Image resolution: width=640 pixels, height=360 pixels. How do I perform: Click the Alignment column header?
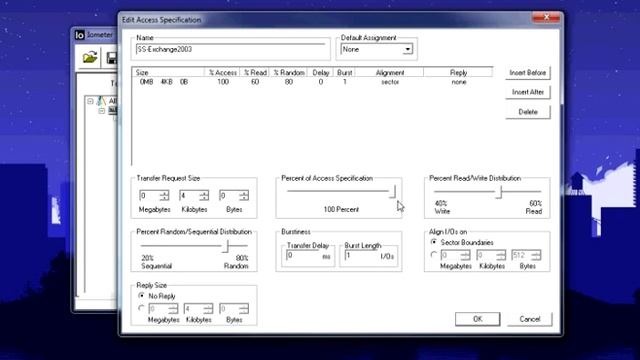point(389,73)
